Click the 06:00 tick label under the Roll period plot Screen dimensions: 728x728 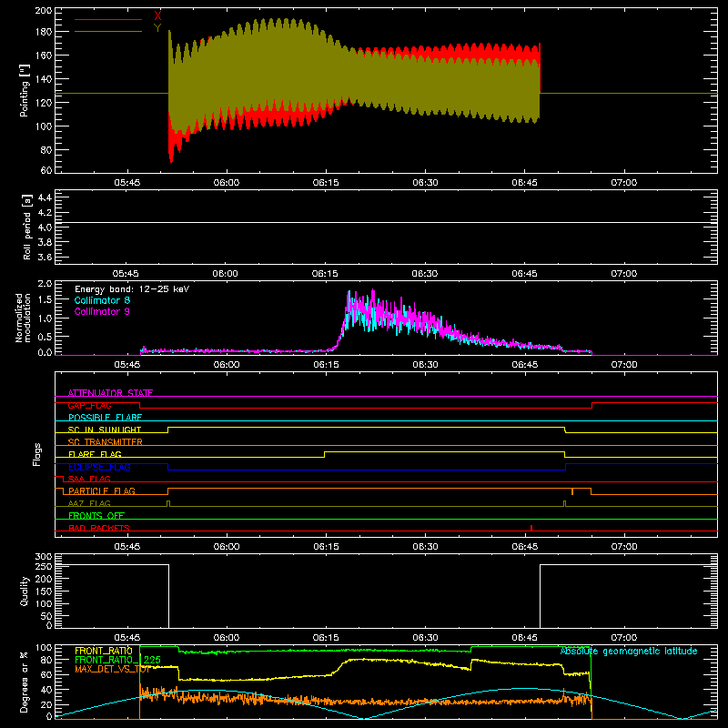pos(225,274)
